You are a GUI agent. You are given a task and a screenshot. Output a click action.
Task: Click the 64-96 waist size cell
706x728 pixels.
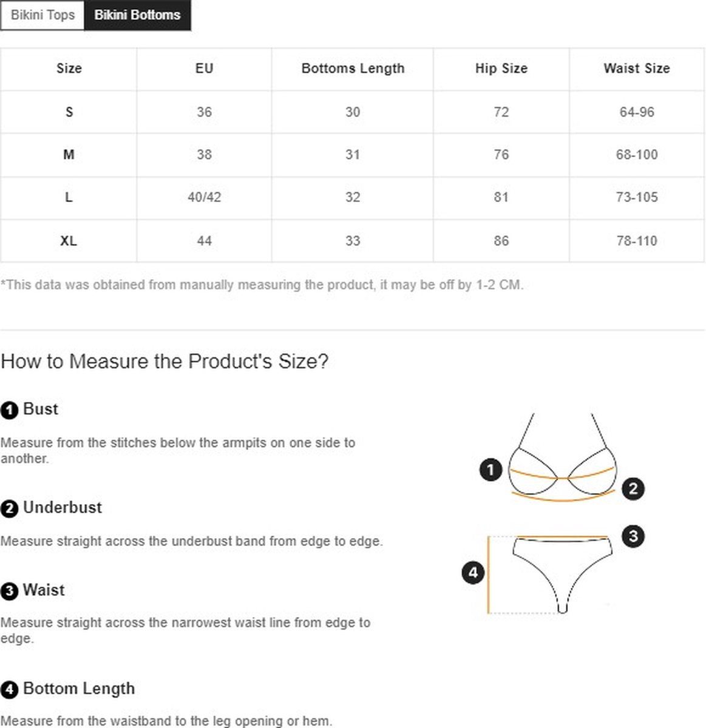(637, 112)
